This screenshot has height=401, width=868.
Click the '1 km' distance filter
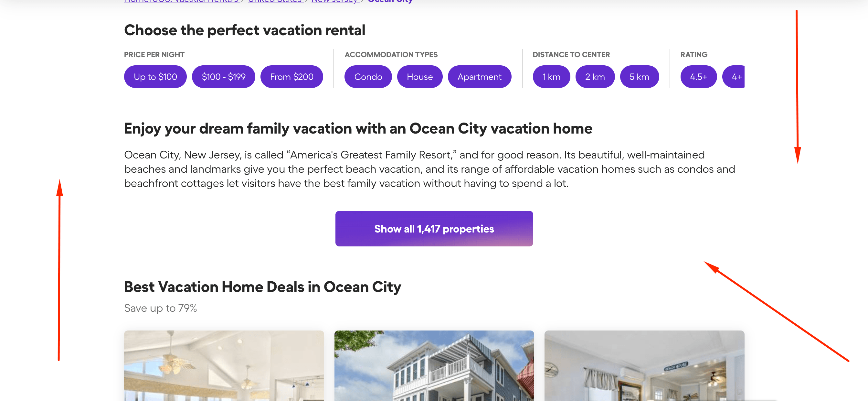551,76
